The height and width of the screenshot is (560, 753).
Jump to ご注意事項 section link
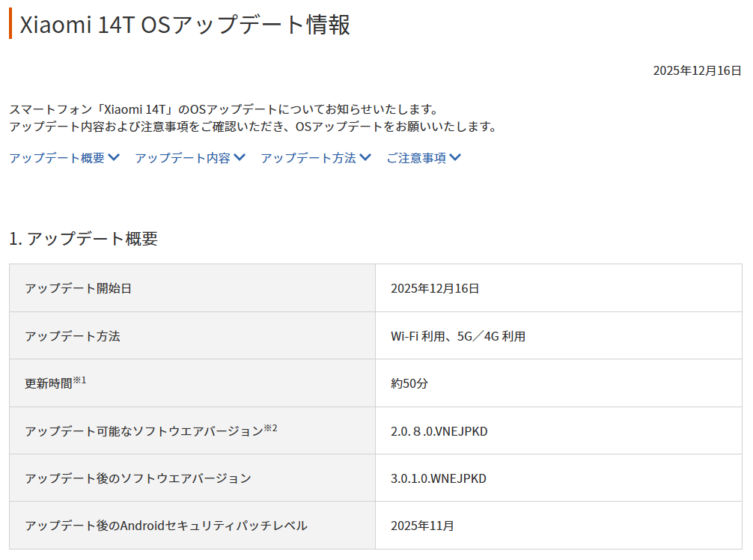click(416, 158)
